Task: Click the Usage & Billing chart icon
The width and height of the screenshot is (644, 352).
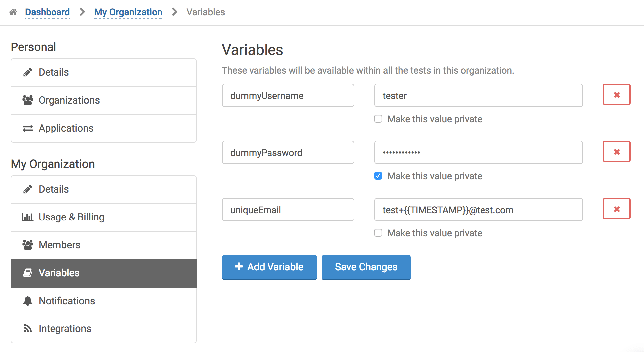Action: pos(28,217)
